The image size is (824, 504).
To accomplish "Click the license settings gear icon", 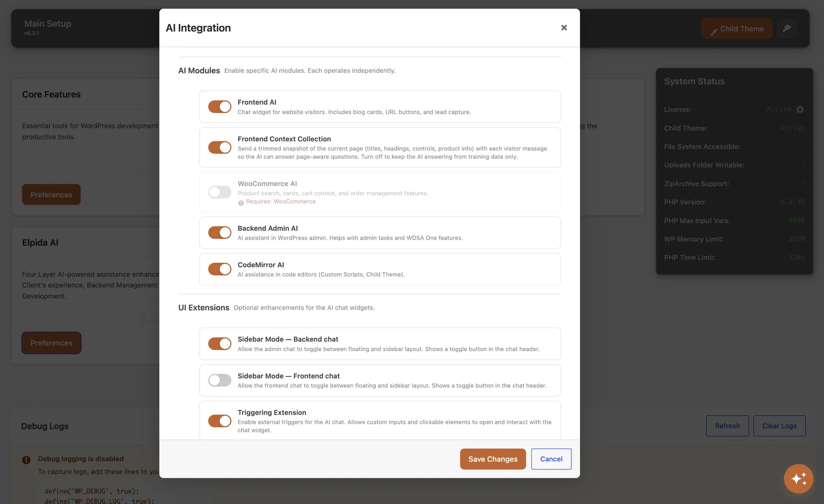I will pyautogui.click(x=800, y=110).
